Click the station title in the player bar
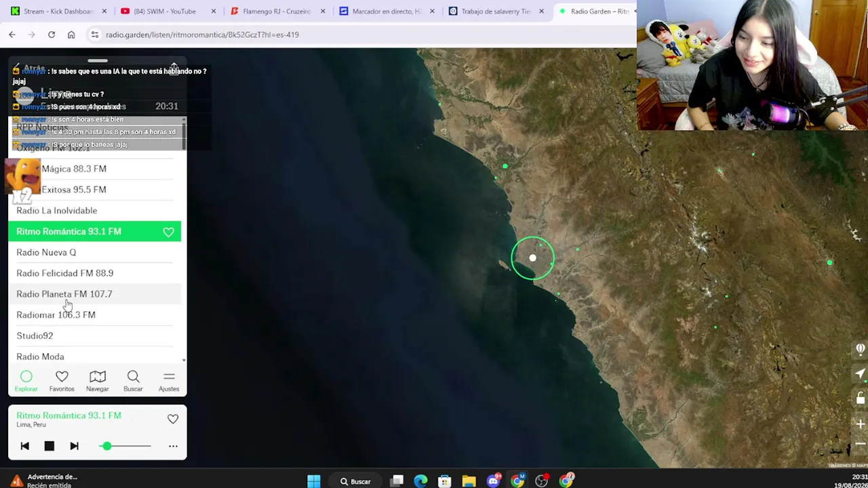The width and height of the screenshot is (868, 488). [x=68, y=415]
